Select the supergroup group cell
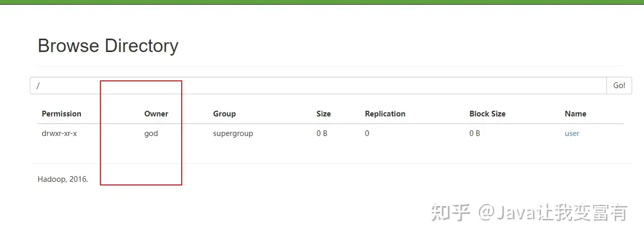Viewport: 644px width, 238px height. [233, 133]
